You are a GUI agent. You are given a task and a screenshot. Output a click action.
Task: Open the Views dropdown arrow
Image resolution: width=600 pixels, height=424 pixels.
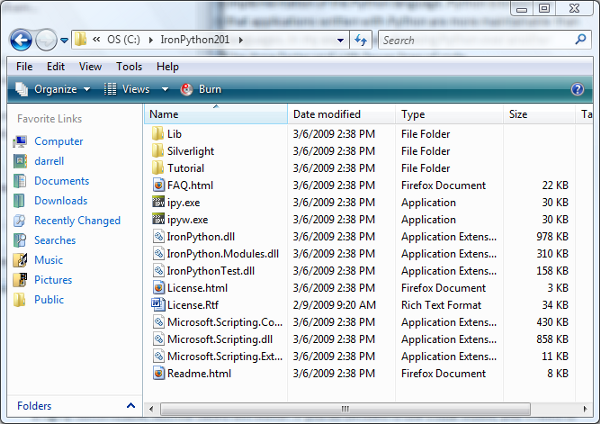pos(165,89)
